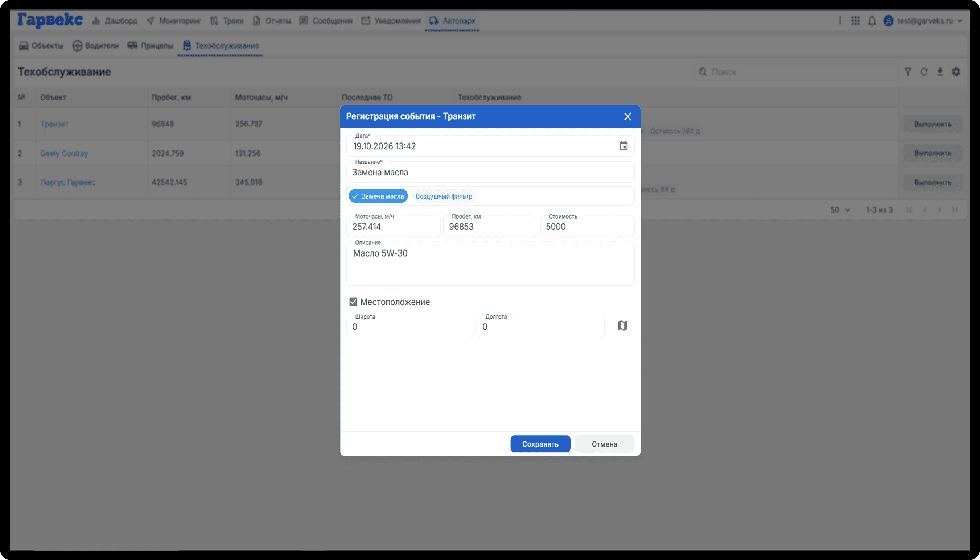The image size is (980, 560).
Task: Deselect the Замена масла chip
Action: click(378, 196)
